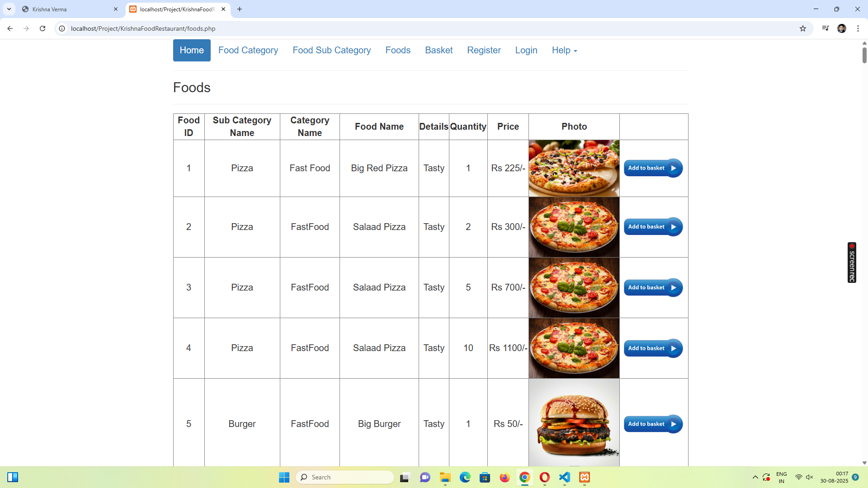
Task: Open media controls icon in toolbar
Action: click(826, 28)
